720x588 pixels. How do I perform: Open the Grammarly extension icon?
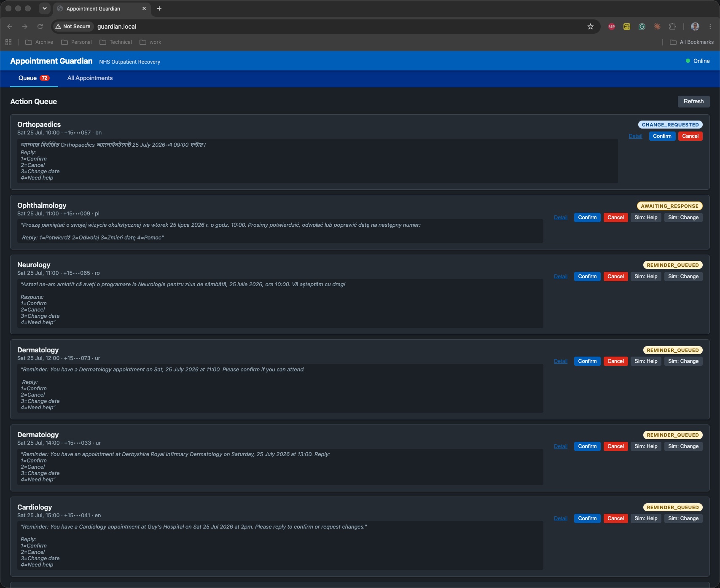[642, 27]
